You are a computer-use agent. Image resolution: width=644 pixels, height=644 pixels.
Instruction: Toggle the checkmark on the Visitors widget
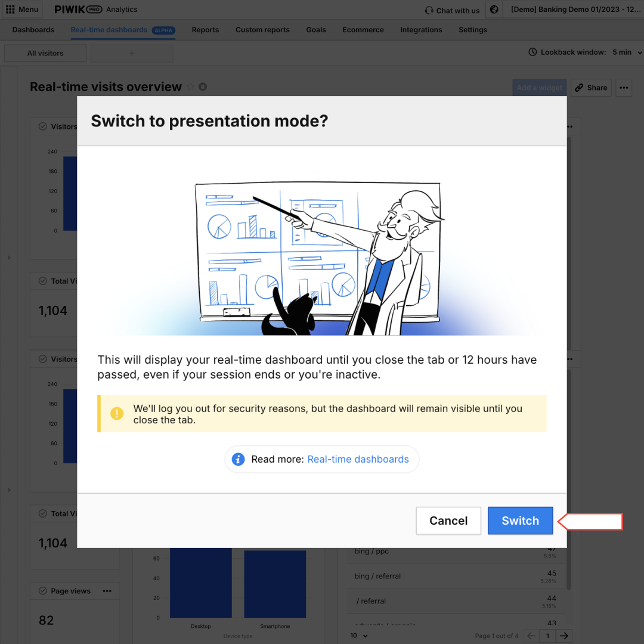click(x=42, y=126)
